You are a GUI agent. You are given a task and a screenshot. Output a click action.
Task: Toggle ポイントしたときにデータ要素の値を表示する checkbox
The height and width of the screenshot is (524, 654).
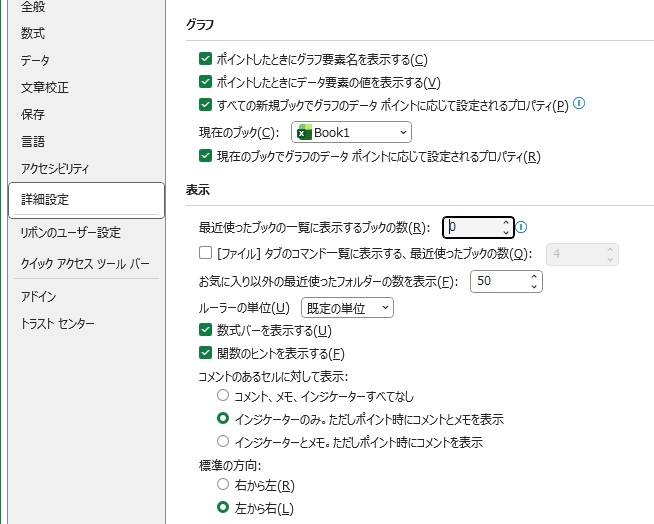[205, 81]
